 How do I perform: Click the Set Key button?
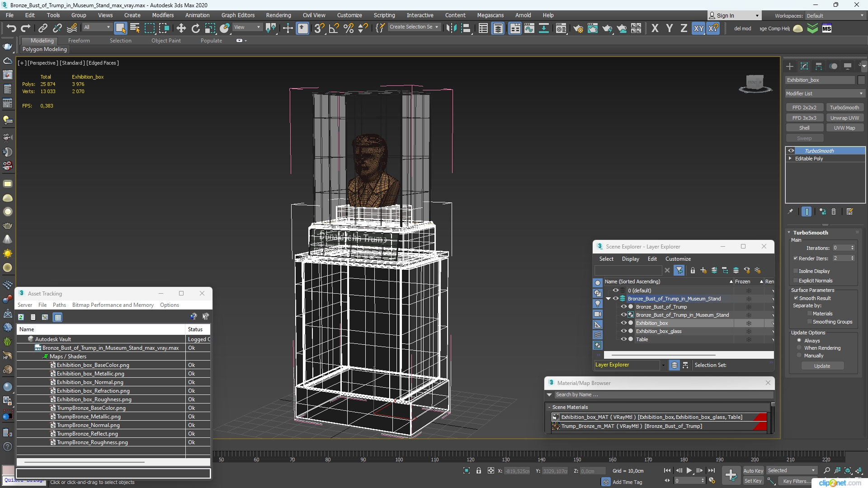tap(753, 481)
